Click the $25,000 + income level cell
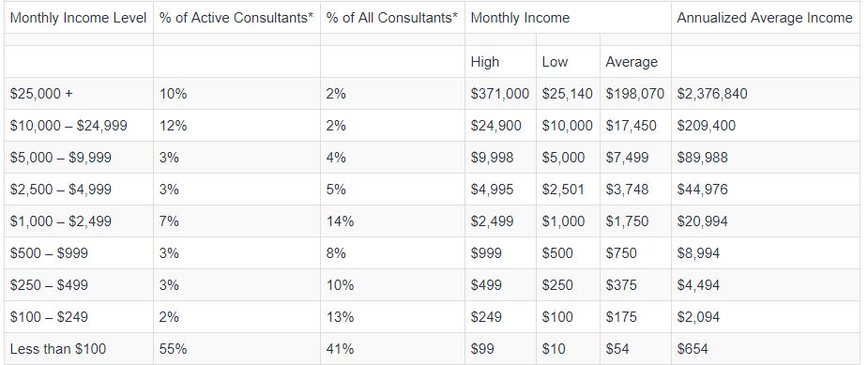Image resolution: width=868 pixels, height=365 pixels. [x=79, y=94]
